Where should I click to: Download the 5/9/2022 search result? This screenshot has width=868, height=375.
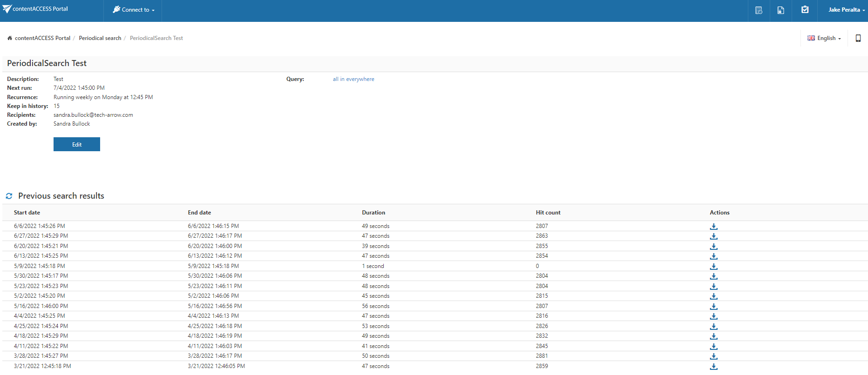click(713, 267)
